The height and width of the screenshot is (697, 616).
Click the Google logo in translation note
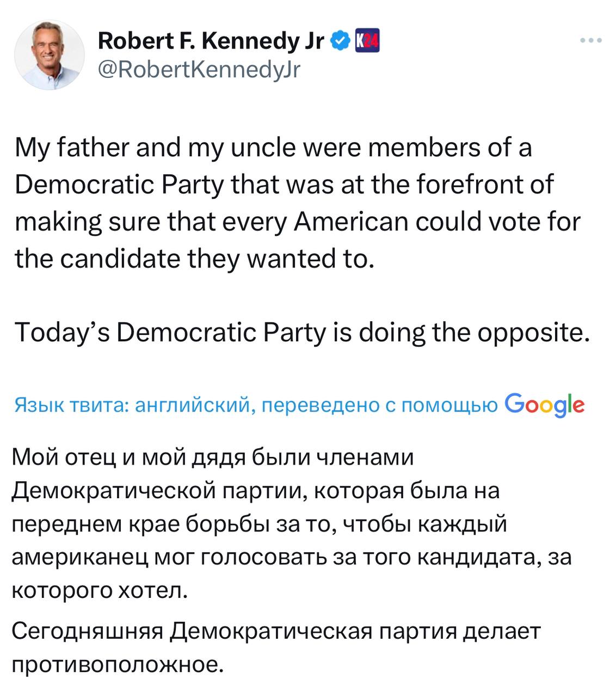tap(545, 404)
